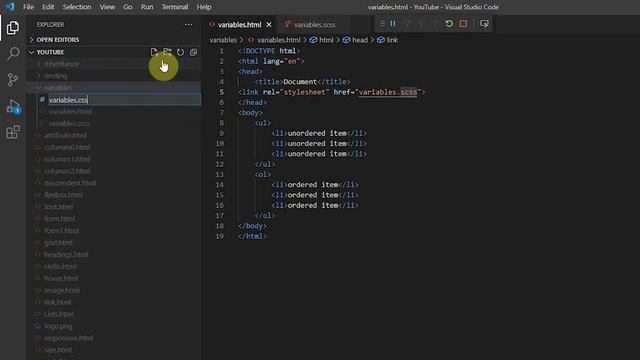Viewport: 640px width, 360px height.
Task: Click the Step Into debug icon
Action: coord(421,24)
